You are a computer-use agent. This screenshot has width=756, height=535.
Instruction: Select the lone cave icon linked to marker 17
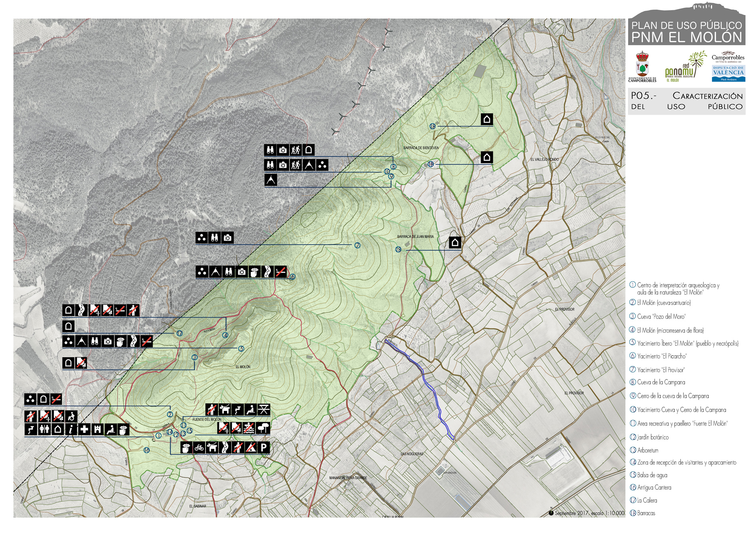point(69,326)
